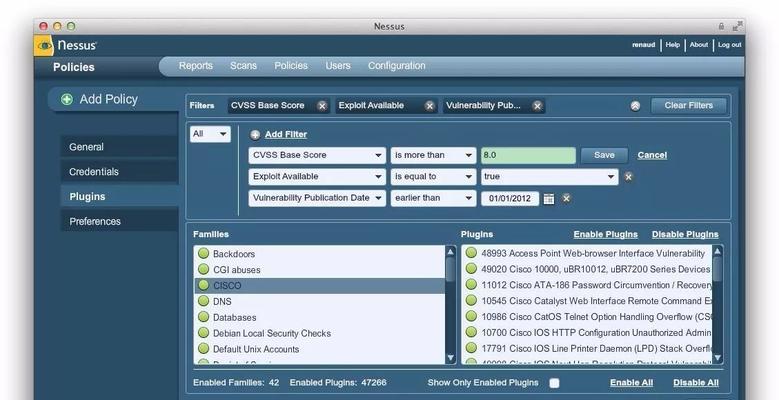Cancel the filter edit
This screenshot has width=779, height=400.
(x=652, y=155)
